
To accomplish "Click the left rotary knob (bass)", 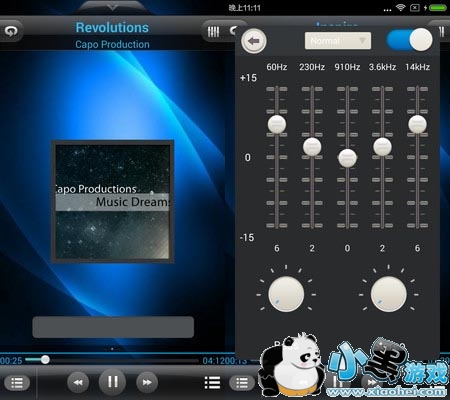I will 286,294.
